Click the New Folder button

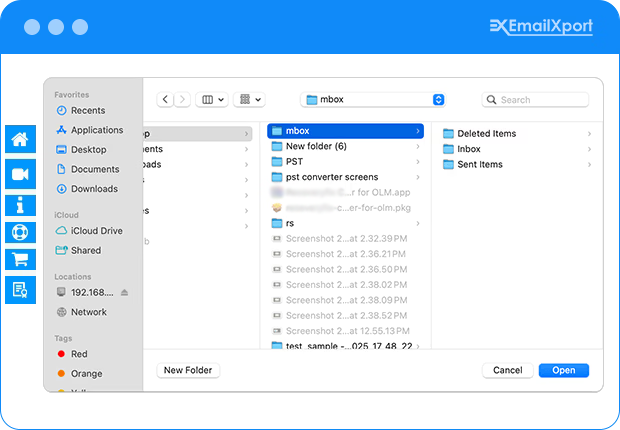[x=188, y=370]
